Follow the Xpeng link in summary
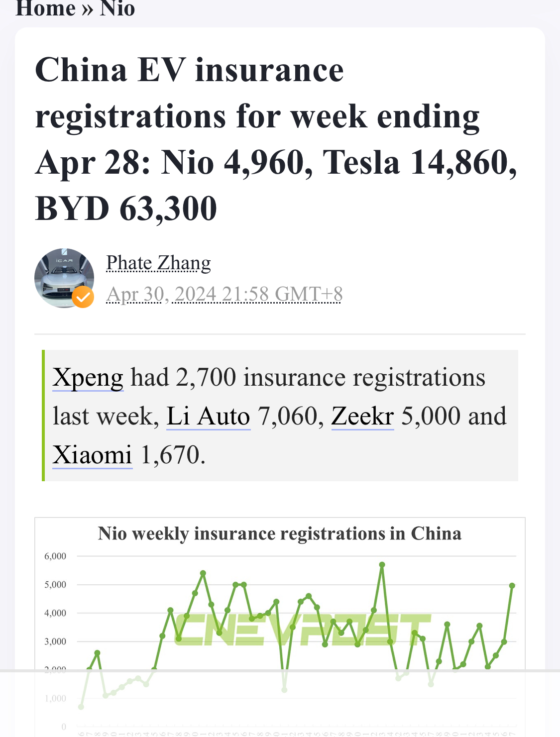The image size is (560, 737). (88, 378)
